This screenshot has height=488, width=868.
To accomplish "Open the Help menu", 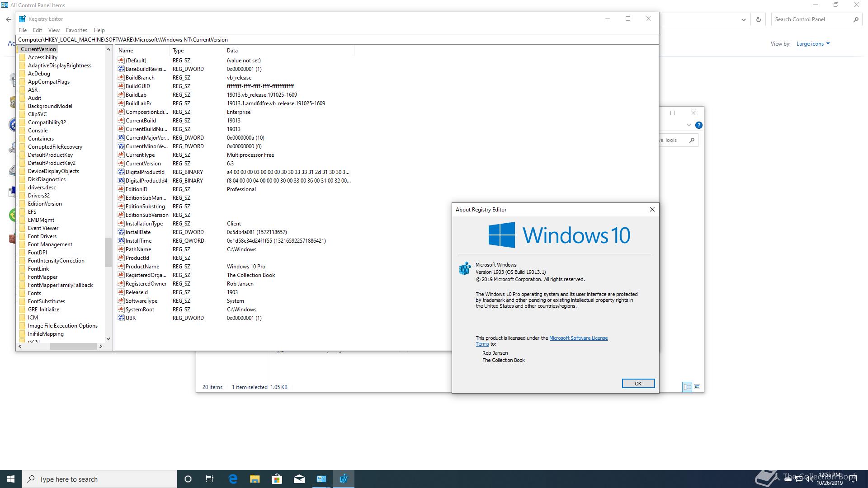I will pyautogui.click(x=99, y=30).
